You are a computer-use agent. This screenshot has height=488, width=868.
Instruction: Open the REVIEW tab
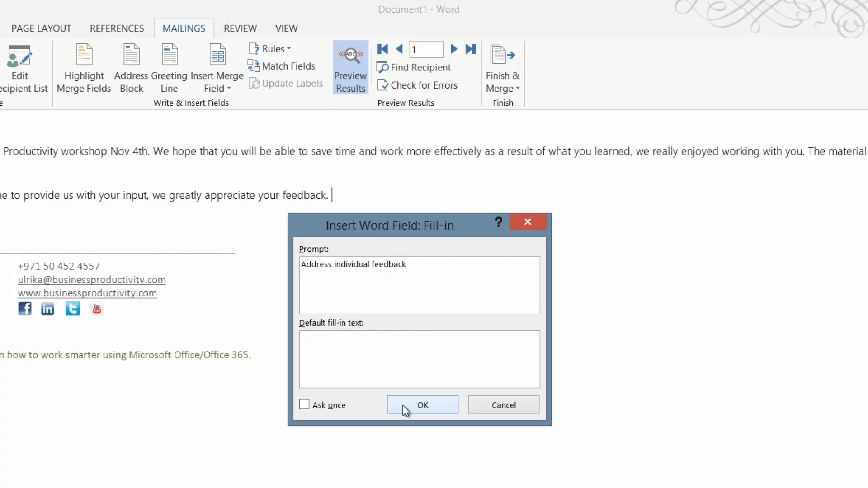240,28
